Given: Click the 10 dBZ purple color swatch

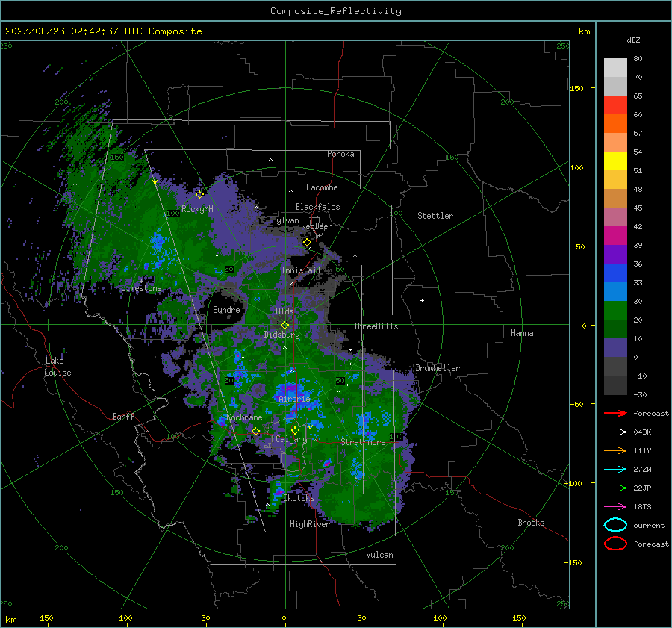Looking at the screenshot, I should [615, 348].
